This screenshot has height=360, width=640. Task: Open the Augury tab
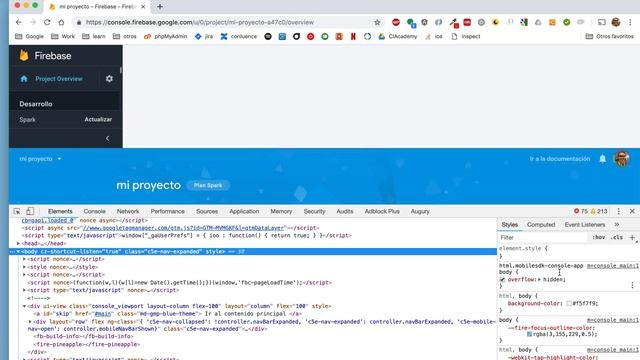click(420, 211)
